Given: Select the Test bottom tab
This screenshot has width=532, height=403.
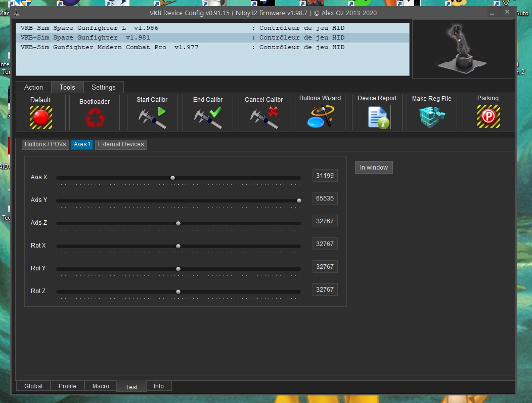Looking at the screenshot, I should [131, 387].
